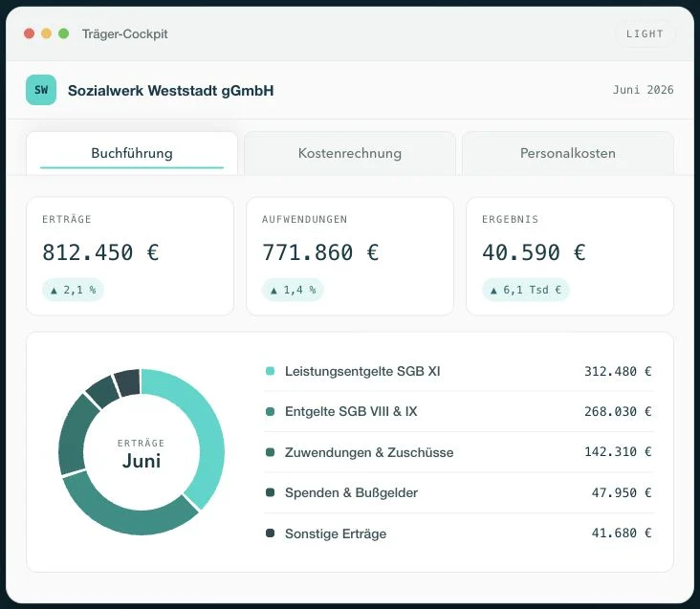
Task: Select the Personalkosten tab
Action: (x=567, y=153)
